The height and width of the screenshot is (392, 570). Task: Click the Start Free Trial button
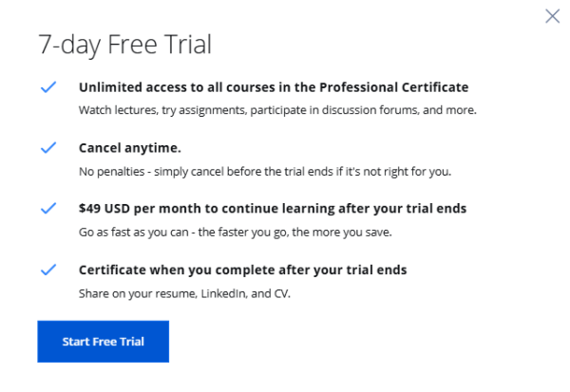click(103, 342)
